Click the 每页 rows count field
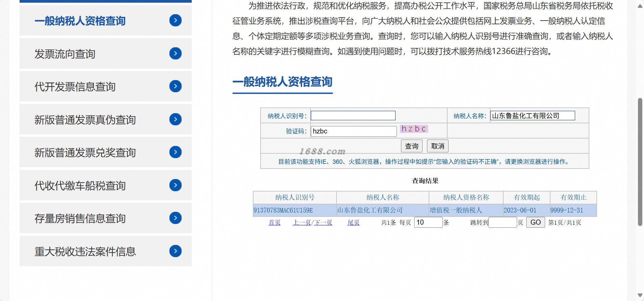Image resolution: width=644 pixels, height=301 pixels. [428, 222]
